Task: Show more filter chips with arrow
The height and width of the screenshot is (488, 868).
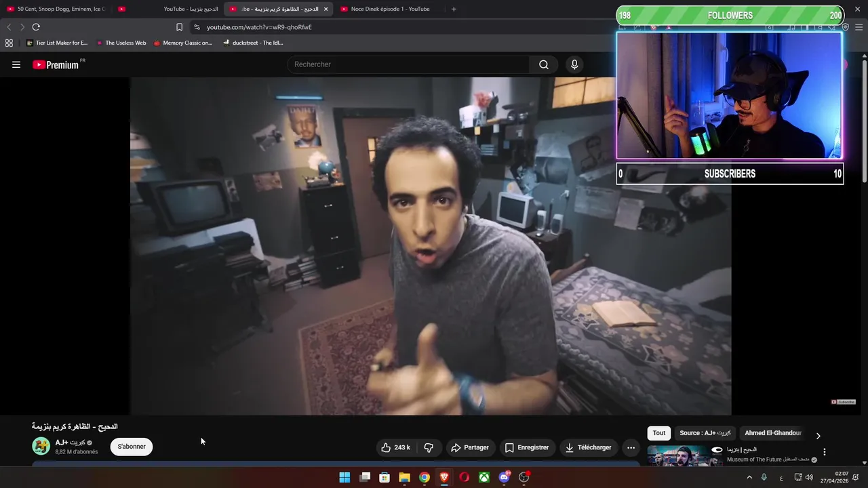Action: [x=818, y=436]
